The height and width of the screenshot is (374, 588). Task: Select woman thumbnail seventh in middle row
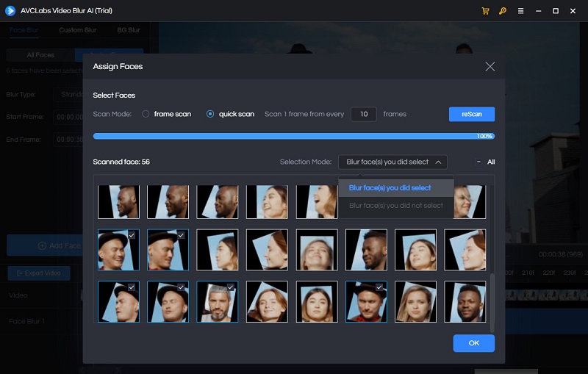(x=416, y=250)
